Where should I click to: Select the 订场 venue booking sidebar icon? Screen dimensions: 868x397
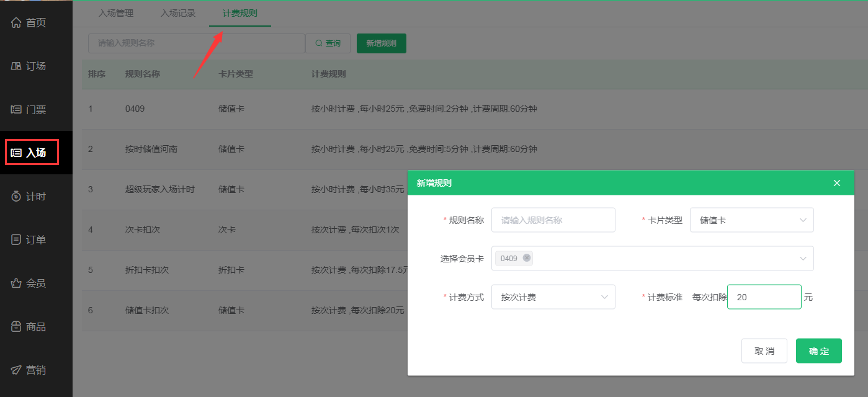[x=29, y=66]
